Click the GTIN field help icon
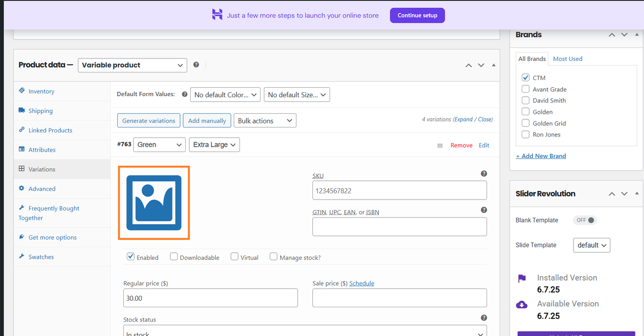The image size is (644, 336). pyautogui.click(x=484, y=210)
